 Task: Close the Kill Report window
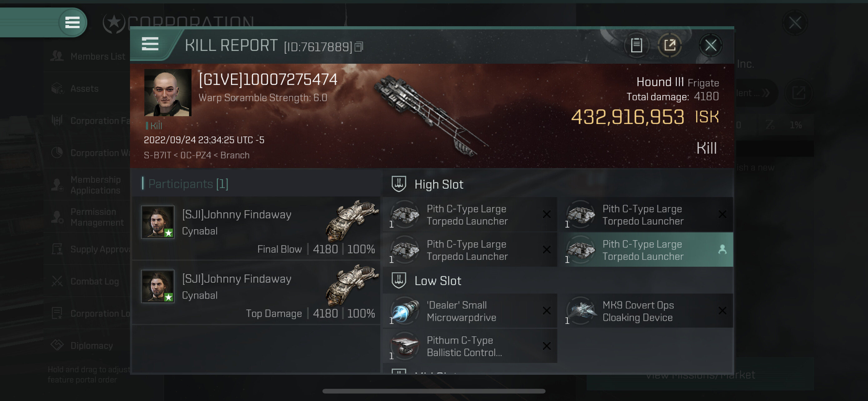pos(711,45)
